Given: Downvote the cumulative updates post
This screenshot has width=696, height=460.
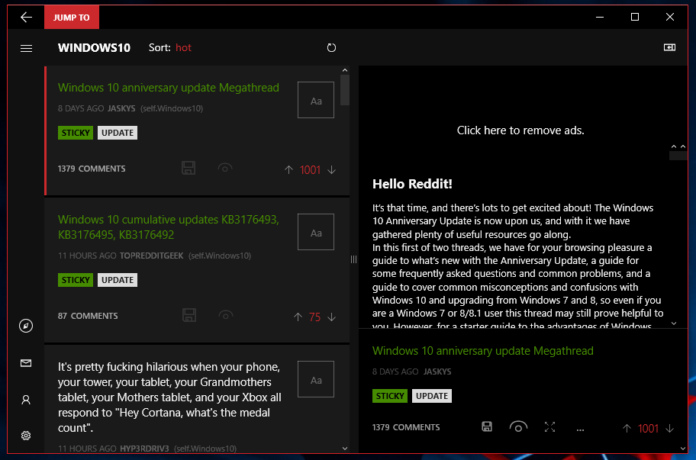Looking at the screenshot, I should (332, 317).
